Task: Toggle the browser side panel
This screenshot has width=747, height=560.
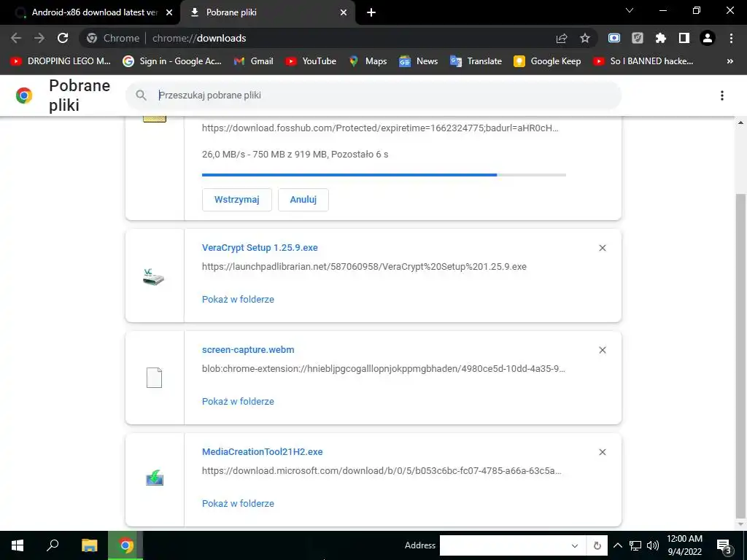Action: tap(684, 38)
